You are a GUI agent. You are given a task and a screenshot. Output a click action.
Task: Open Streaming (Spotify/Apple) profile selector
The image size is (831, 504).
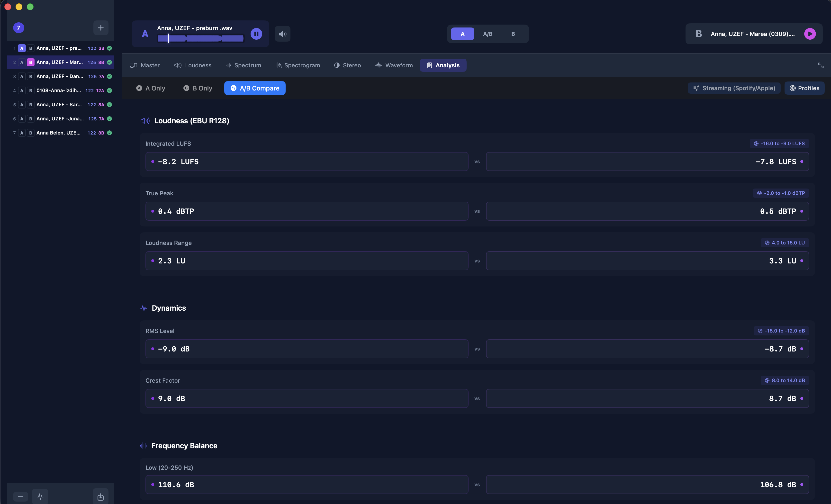(734, 88)
